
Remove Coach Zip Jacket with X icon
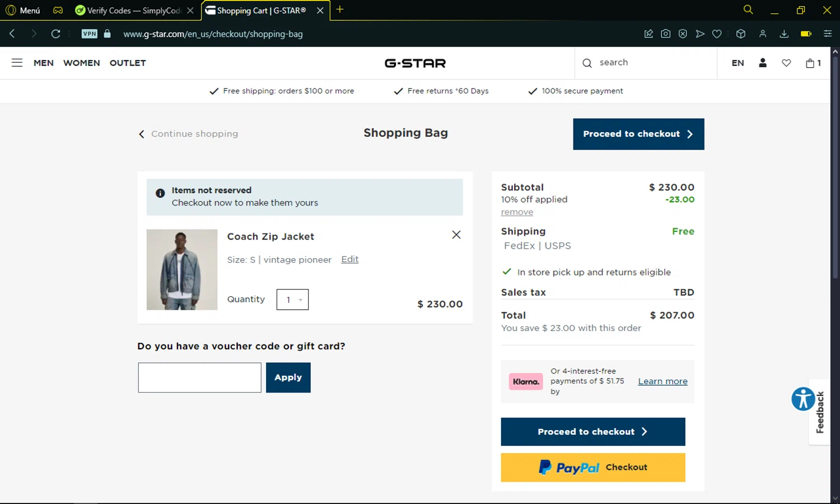pyautogui.click(x=456, y=235)
